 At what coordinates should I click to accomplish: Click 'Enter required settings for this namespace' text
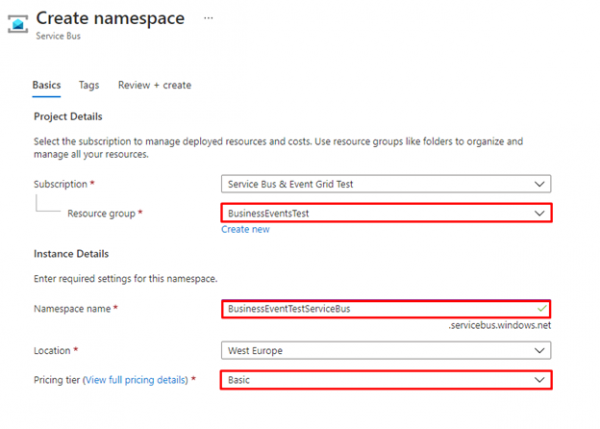pyautogui.click(x=126, y=279)
